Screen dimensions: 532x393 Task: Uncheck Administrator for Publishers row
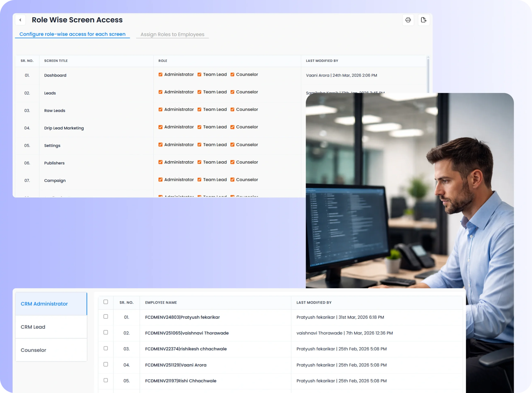(x=160, y=162)
